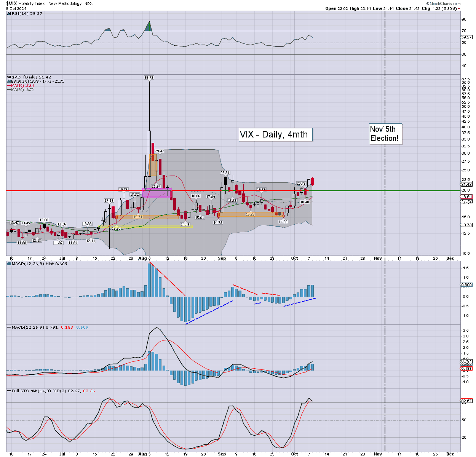This screenshot has width=476, height=457.
Task: Open the StockCharts.com watermark link
Action: point(445,3)
